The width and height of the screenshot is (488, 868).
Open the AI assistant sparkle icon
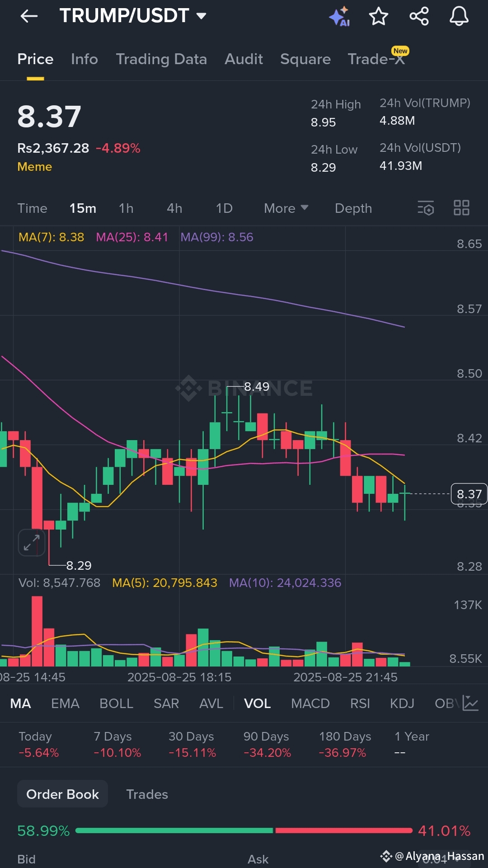pos(339,17)
